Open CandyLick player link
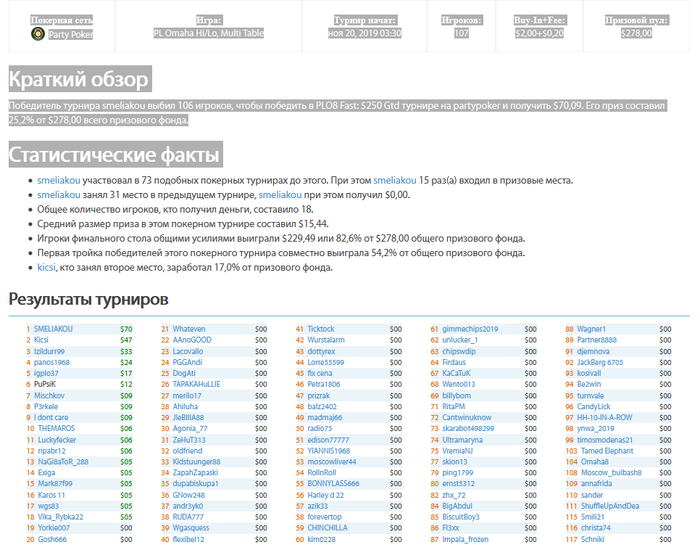700x550 pixels. click(x=593, y=406)
